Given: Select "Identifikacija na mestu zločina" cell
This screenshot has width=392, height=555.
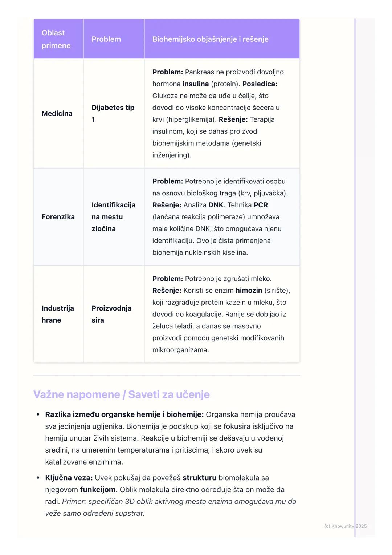Looking at the screenshot, I should coord(113,217).
